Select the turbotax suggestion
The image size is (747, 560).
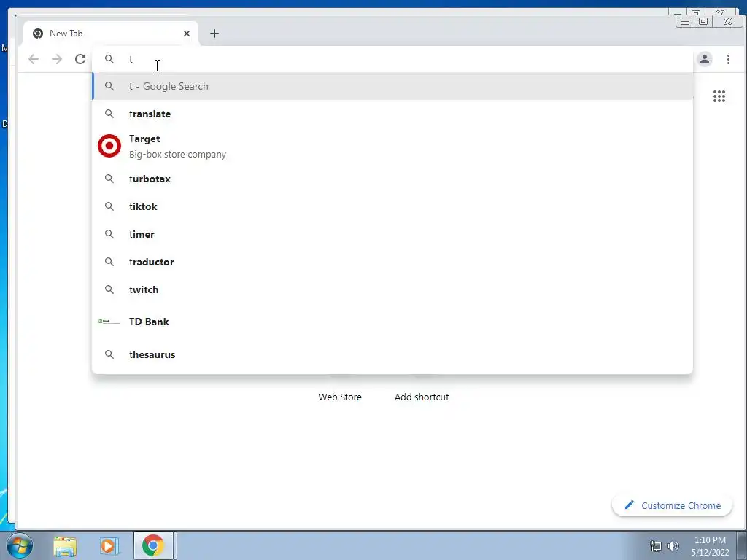coord(392,179)
